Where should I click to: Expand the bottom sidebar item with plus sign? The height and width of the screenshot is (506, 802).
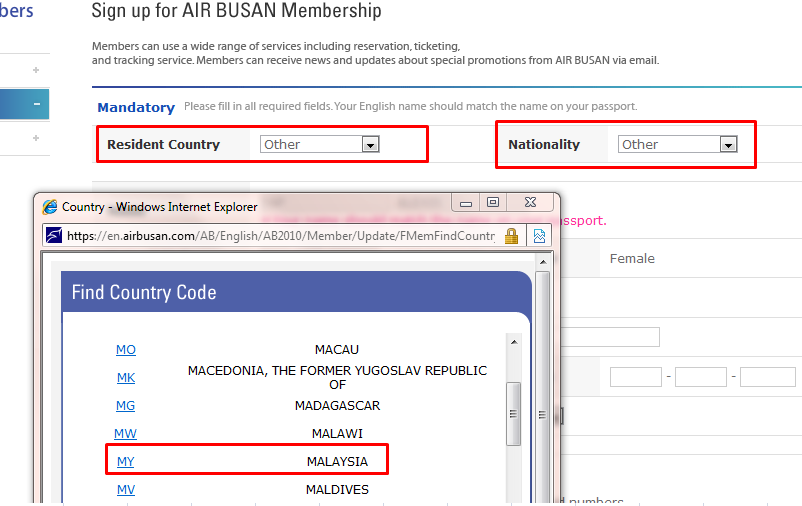36,138
